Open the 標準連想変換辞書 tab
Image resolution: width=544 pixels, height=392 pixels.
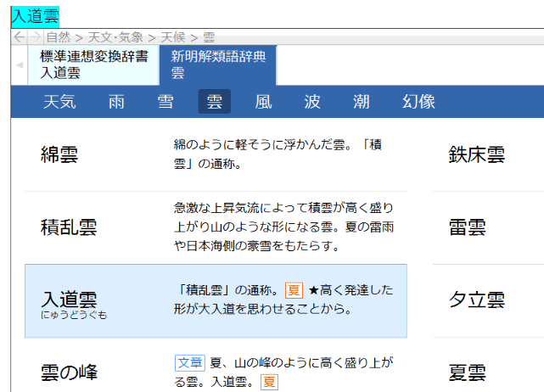click(93, 64)
